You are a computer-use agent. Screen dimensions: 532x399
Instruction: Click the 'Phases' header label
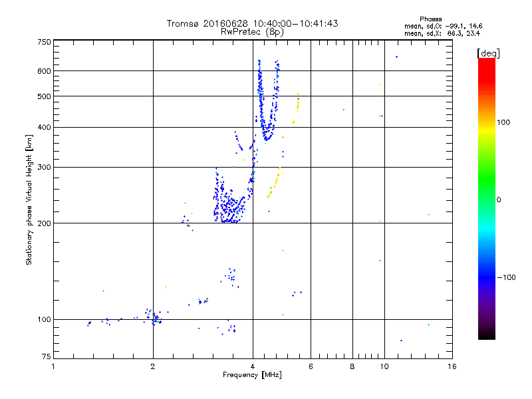point(430,19)
